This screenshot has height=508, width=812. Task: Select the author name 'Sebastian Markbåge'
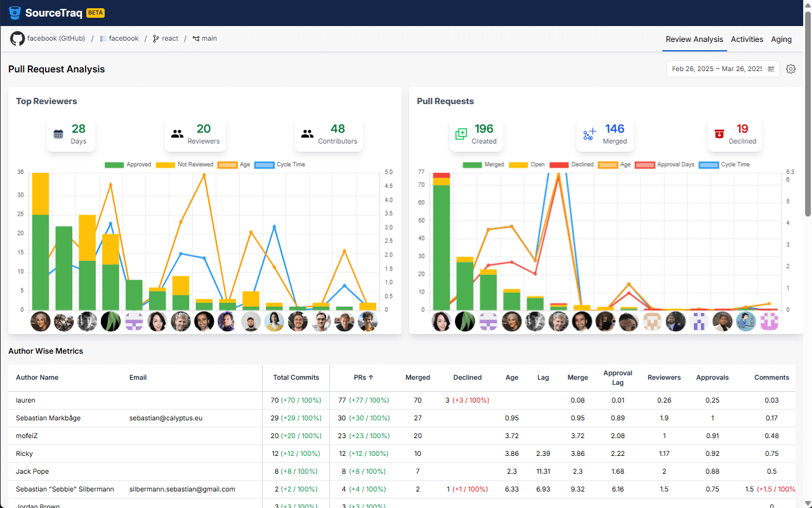48,418
